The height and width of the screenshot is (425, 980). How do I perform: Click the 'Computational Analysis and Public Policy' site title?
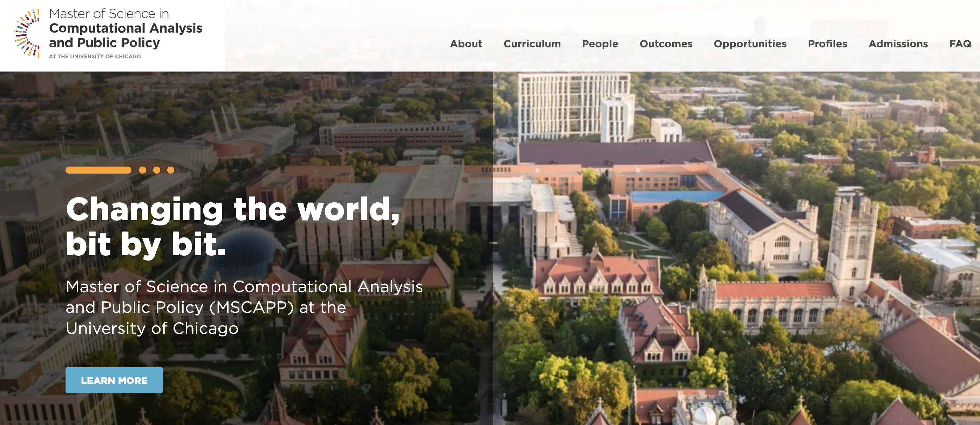[x=125, y=35]
